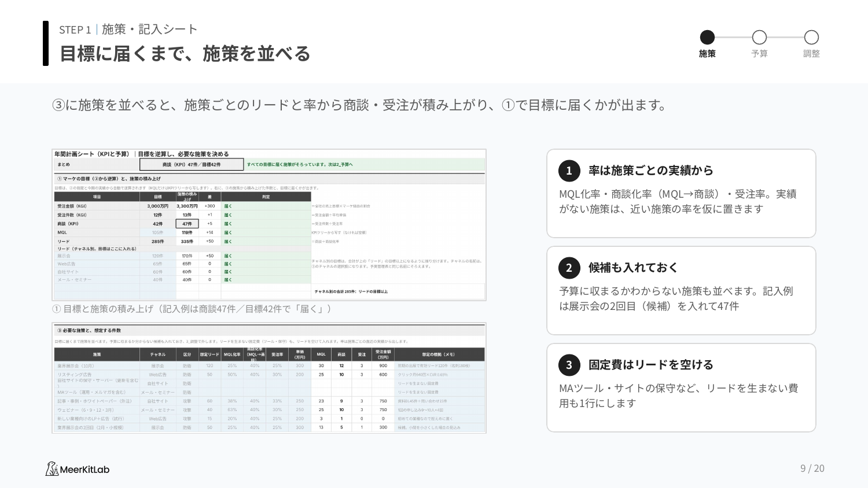Click the 335件 cell in リード row
The height and width of the screenshot is (488, 868).
tap(187, 242)
